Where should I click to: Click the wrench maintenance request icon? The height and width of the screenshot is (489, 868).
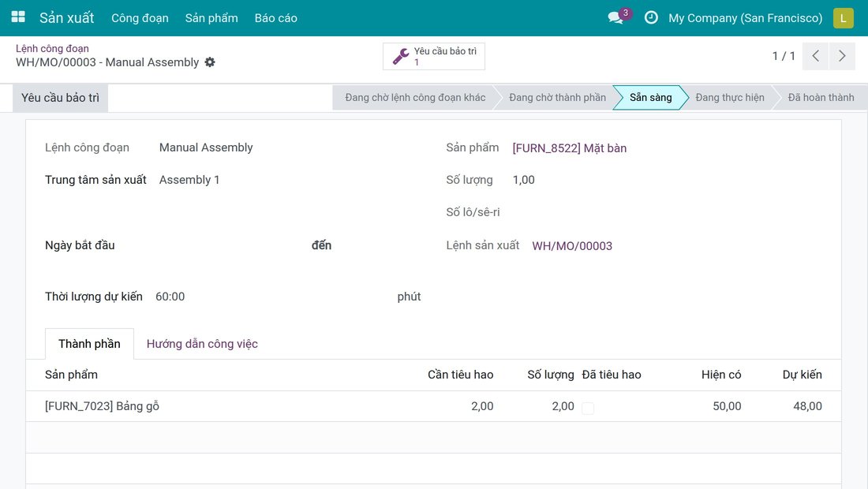(x=401, y=56)
